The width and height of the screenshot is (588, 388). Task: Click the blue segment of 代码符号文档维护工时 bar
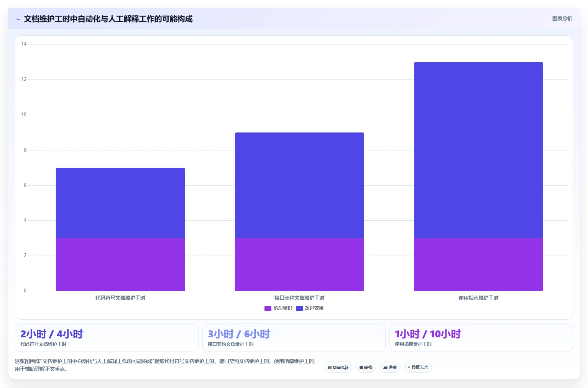120,203
